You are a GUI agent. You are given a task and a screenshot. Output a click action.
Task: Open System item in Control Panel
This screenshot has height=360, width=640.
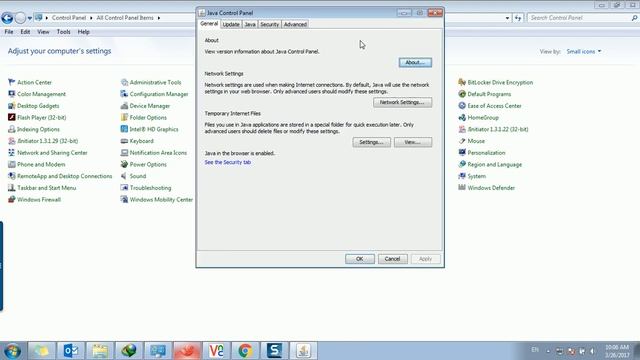[472, 176]
